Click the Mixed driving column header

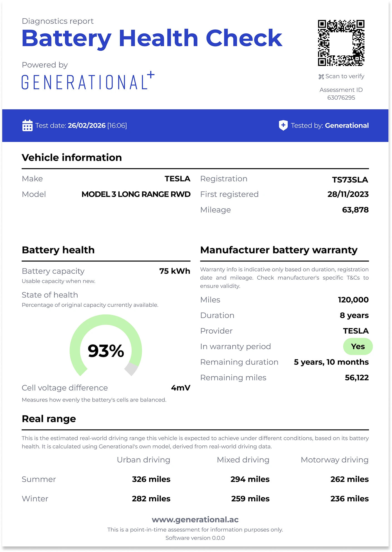243,460
